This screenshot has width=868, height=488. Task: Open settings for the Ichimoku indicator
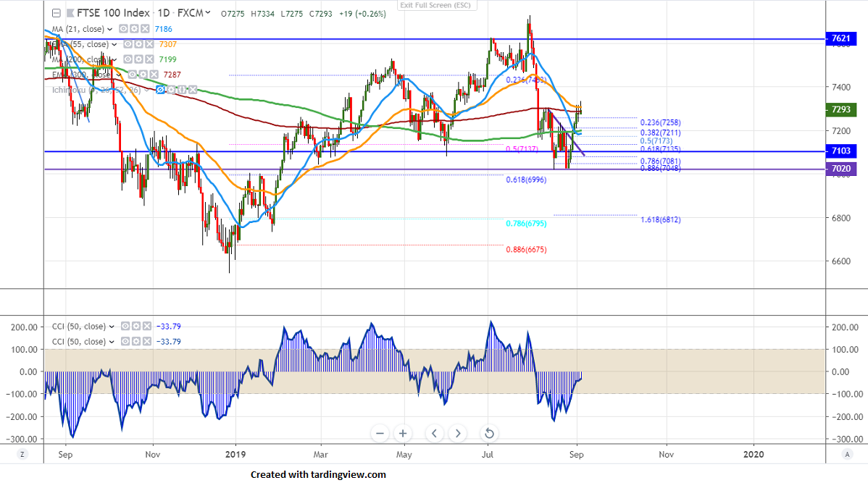(x=171, y=90)
